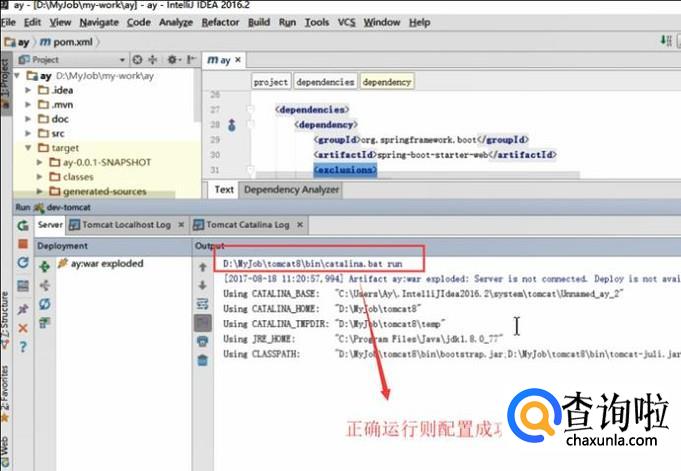681x471 pixels.
Task: Open Project panel settings gear
Action: [x=173, y=60]
